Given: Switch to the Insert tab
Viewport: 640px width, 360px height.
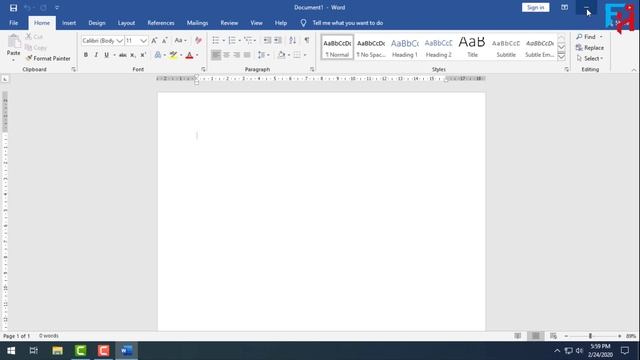Looking at the screenshot, I should point(69,23).
